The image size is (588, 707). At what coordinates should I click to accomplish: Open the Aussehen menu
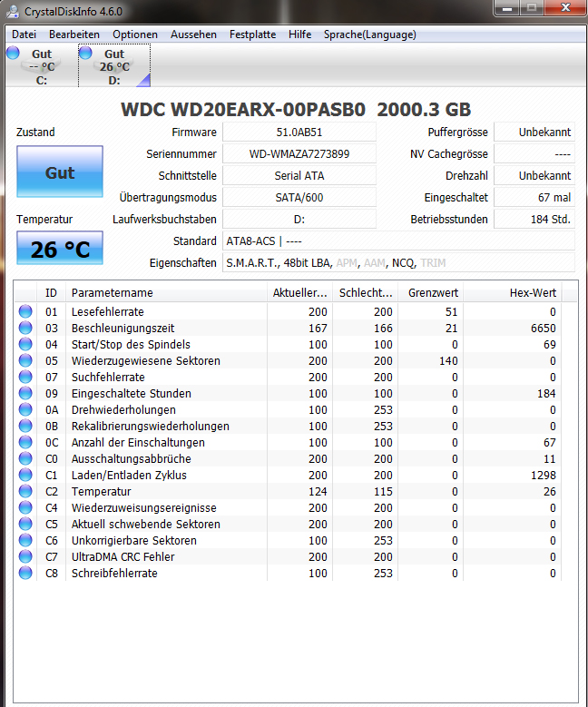193,34
